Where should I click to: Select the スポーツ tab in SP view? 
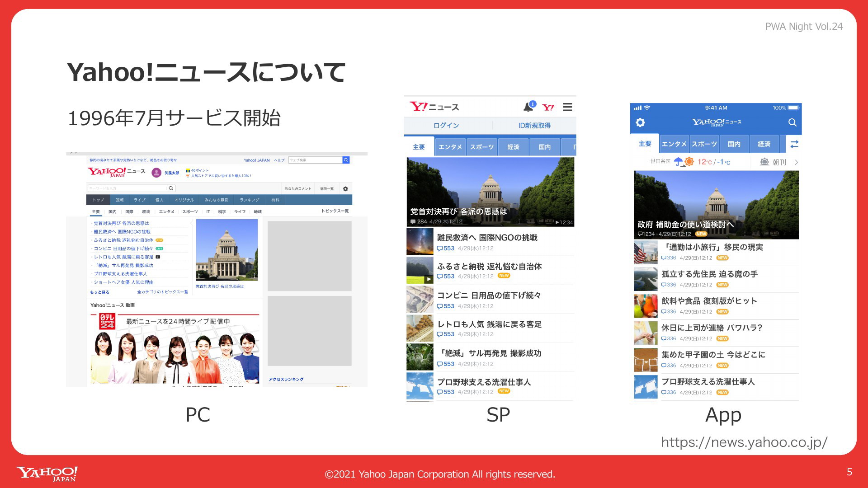click(x=482, y=147)
